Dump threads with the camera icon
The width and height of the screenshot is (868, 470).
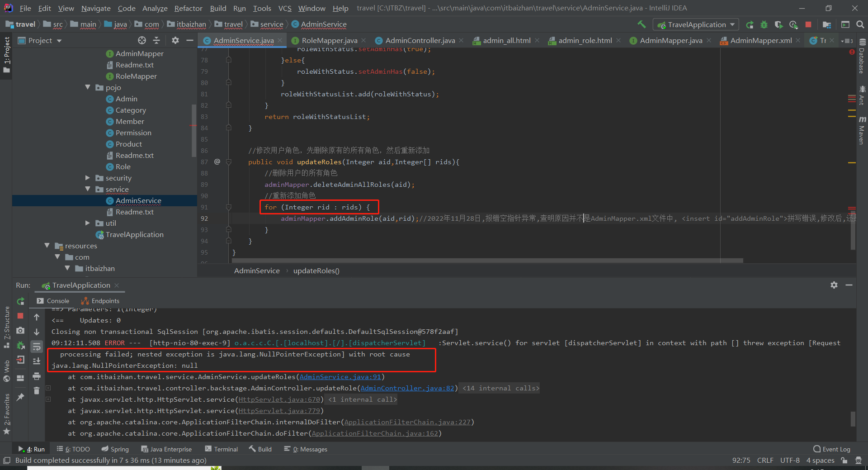pos(20,331)
